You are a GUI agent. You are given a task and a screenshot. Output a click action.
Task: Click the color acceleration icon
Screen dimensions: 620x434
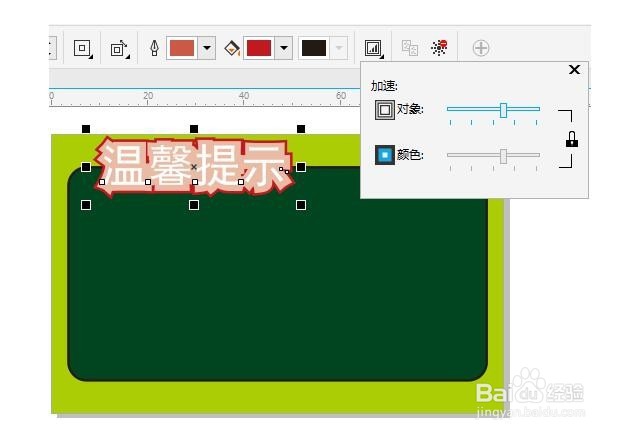pyautogui.click(x=384, y=155)
